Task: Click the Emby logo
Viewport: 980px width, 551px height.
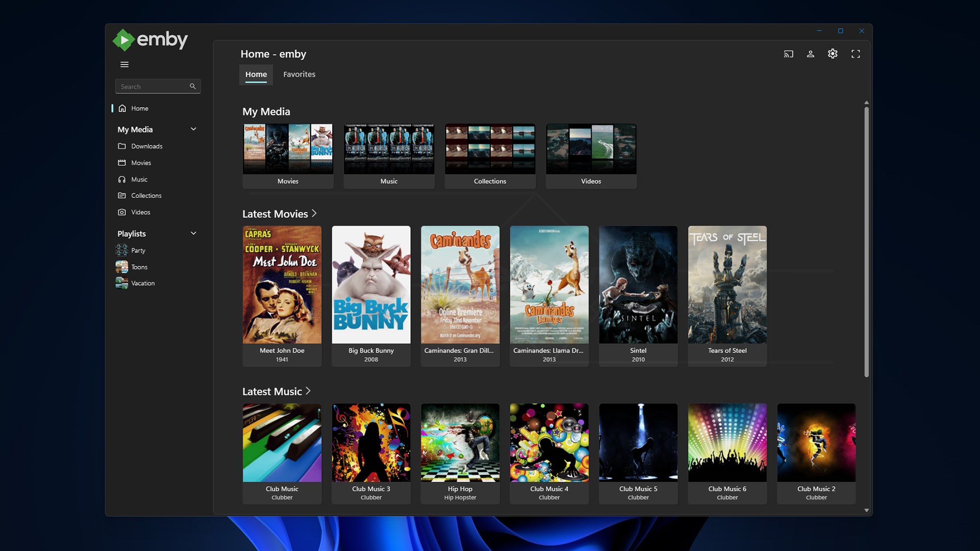Action: [150, 39]
